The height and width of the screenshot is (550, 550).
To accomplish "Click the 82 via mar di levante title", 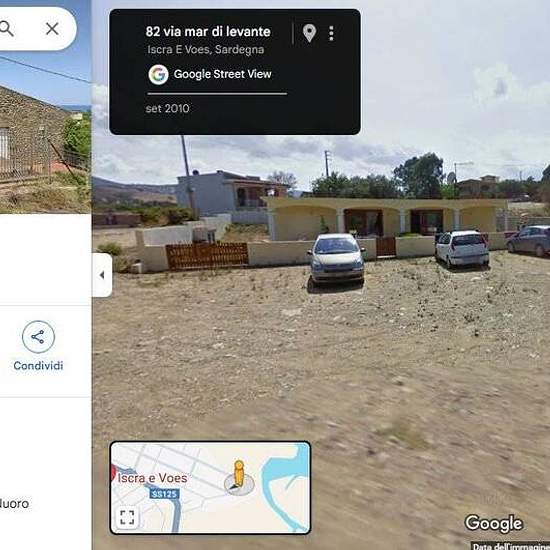I will pos(208,32).
